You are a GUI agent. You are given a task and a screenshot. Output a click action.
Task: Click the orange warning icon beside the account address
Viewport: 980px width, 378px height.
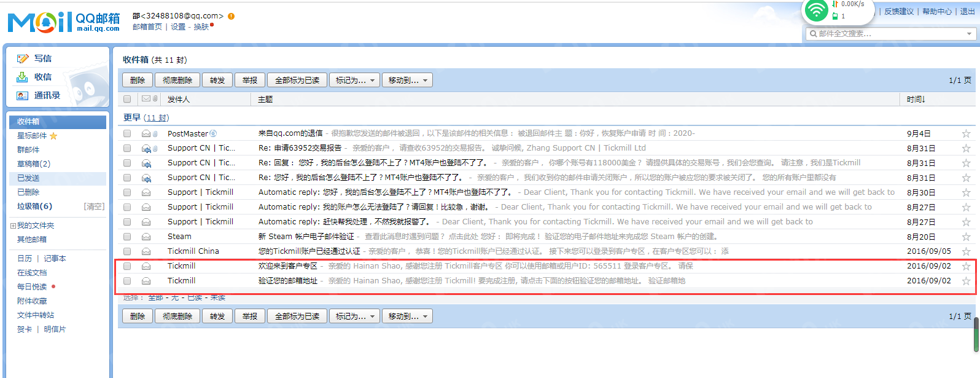(231, 16)
